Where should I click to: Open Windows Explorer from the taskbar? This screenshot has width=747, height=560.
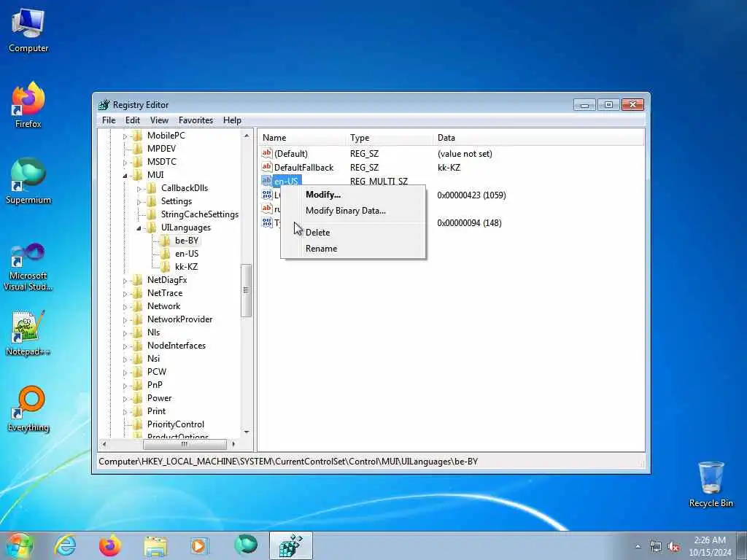pyautogui.click(x=155, y=545)
